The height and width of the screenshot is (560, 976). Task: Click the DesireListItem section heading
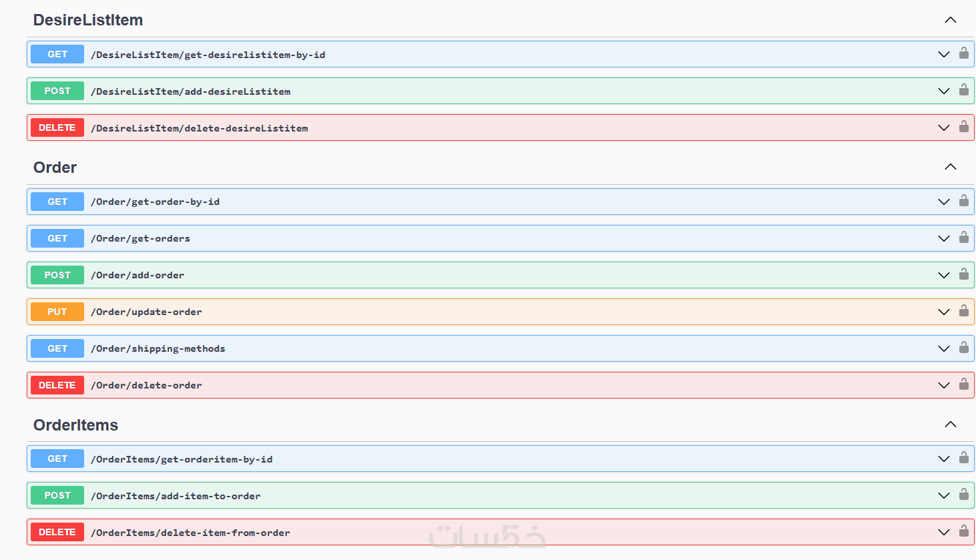pos(88,20)
